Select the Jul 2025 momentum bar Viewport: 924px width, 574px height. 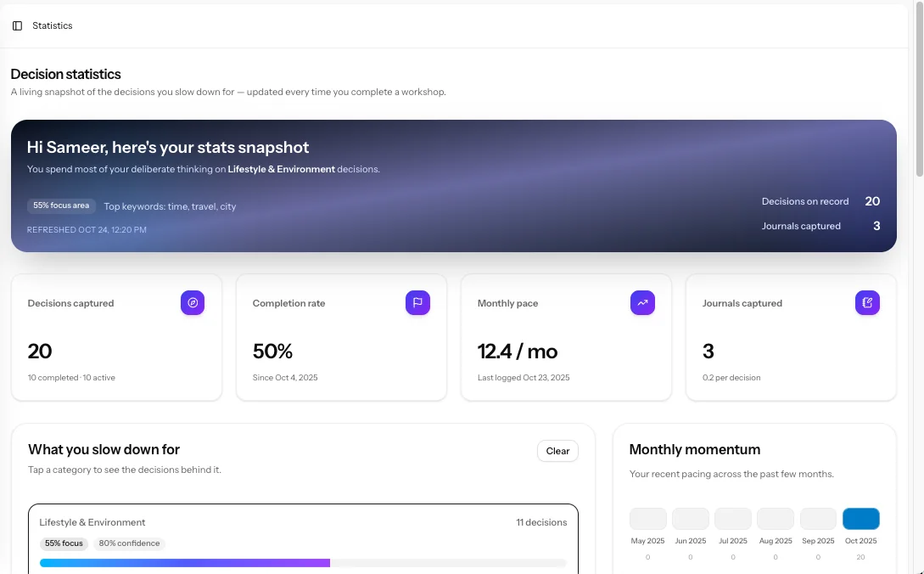[732, 518]
